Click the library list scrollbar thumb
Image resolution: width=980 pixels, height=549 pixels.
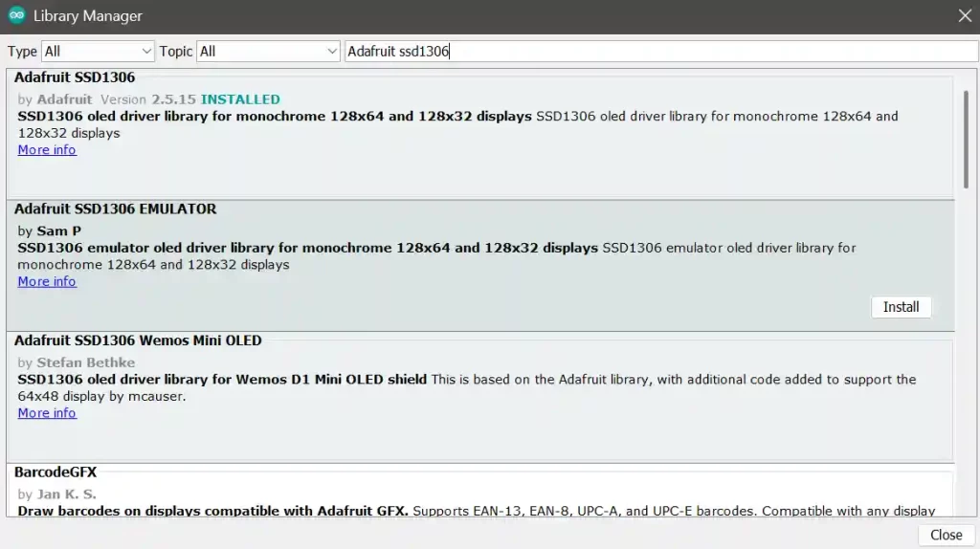[x=966, y=134]
